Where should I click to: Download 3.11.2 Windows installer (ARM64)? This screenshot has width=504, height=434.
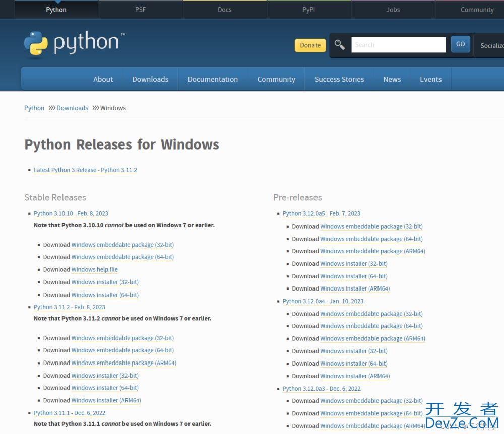(106, 400)
